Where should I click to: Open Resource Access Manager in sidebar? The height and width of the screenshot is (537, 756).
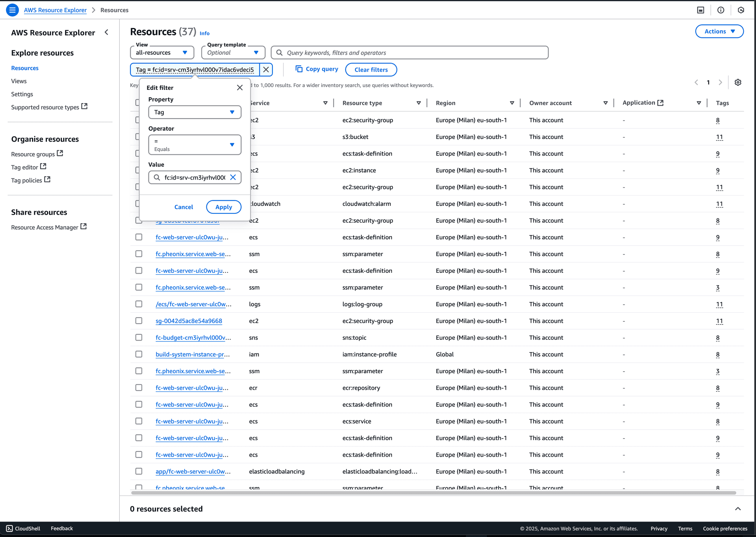[x=44, y=228]
